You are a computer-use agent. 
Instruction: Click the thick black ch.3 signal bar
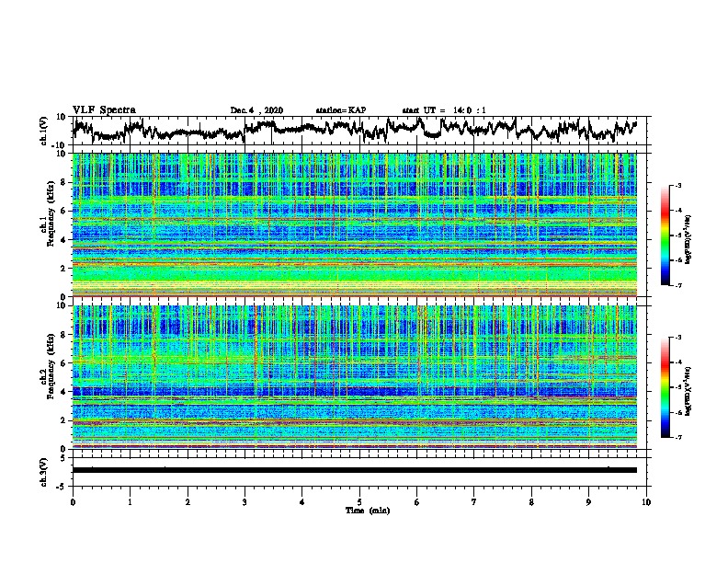click(x=355, y=470)
